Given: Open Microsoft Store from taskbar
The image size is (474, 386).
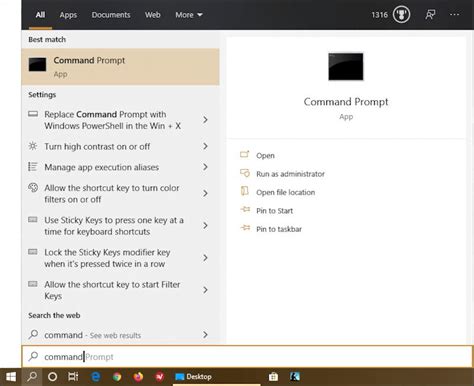Looking at the screenshot, I should click(273, 377).
